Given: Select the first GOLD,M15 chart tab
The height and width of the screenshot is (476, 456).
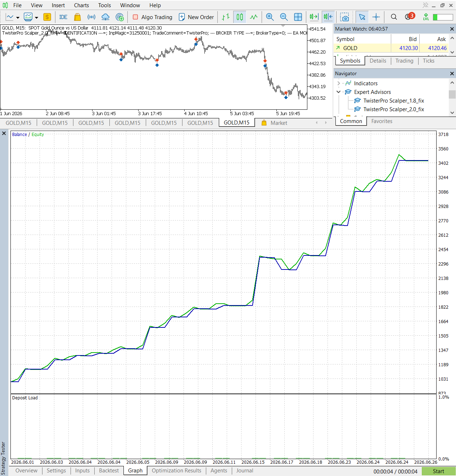Looking at the screenshot, I should tap(18, 123).
